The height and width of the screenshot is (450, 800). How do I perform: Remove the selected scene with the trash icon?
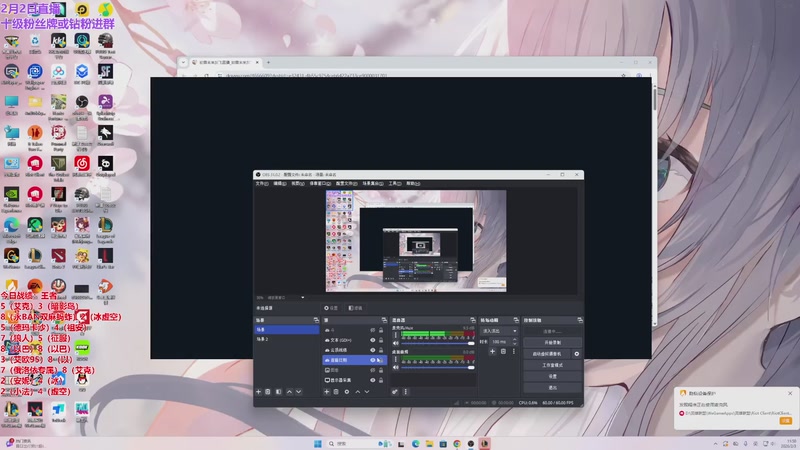pos(268,392)
